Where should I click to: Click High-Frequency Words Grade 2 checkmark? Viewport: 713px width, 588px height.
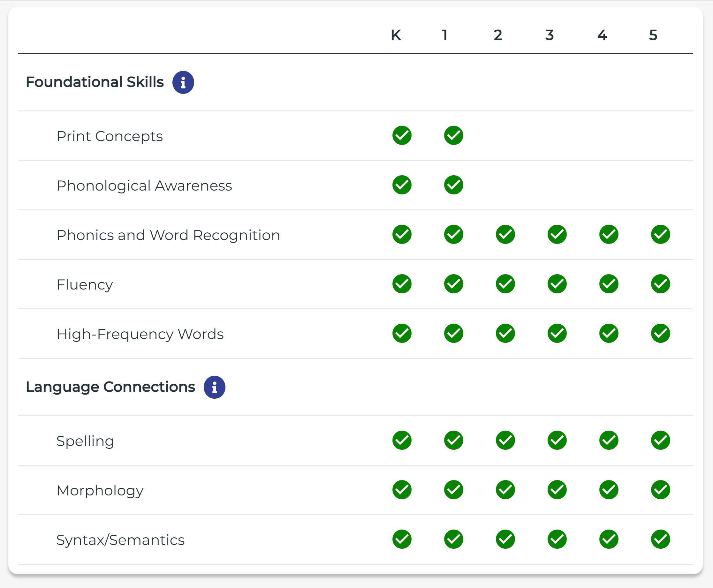[505, 333]
